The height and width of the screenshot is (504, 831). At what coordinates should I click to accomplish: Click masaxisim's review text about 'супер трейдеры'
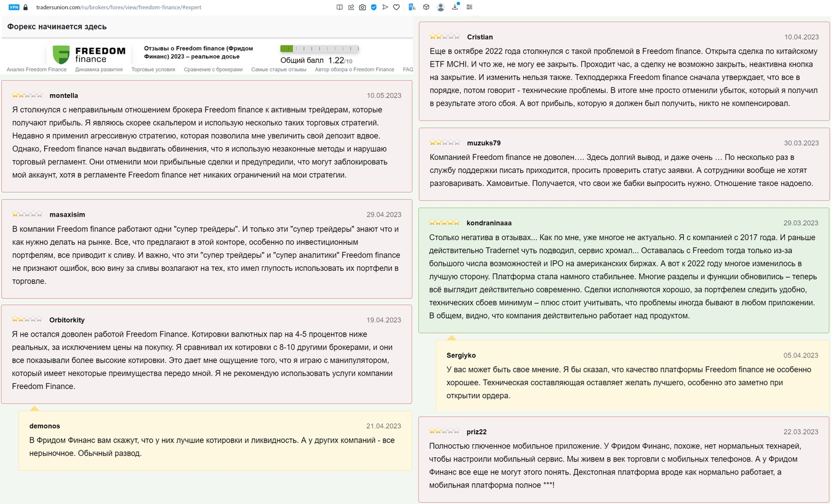[x=206, y=255]
